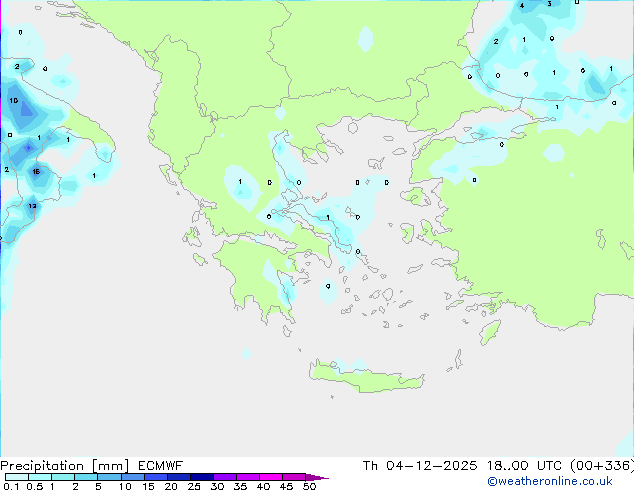Click the 40–45 mm magenta legend segment

click(271, 477)
